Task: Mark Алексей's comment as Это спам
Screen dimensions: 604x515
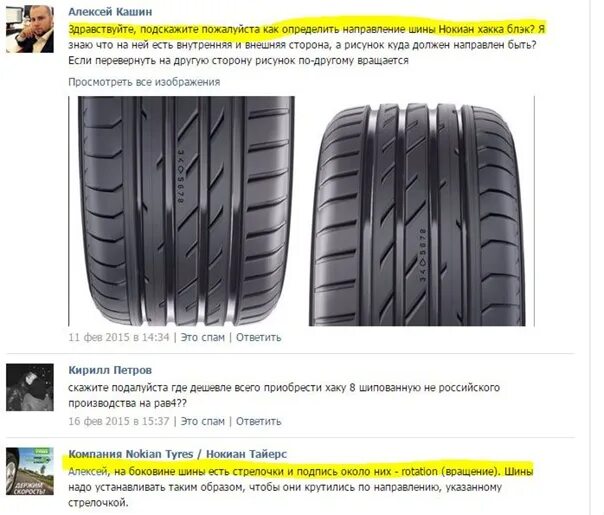Action: 203,337
